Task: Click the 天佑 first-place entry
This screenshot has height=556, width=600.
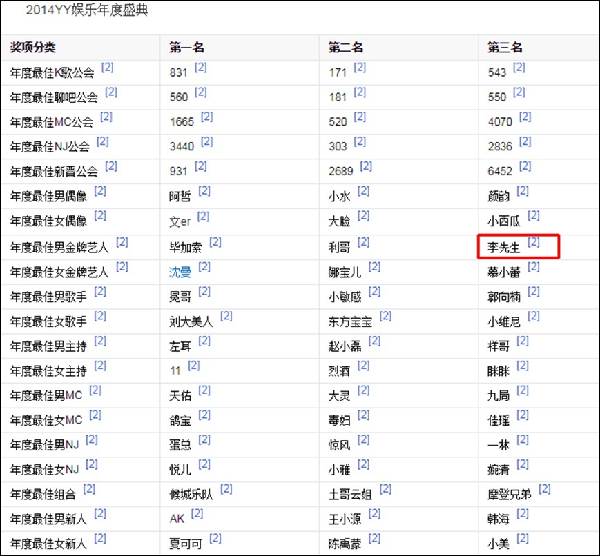Action: coord(180,396)
